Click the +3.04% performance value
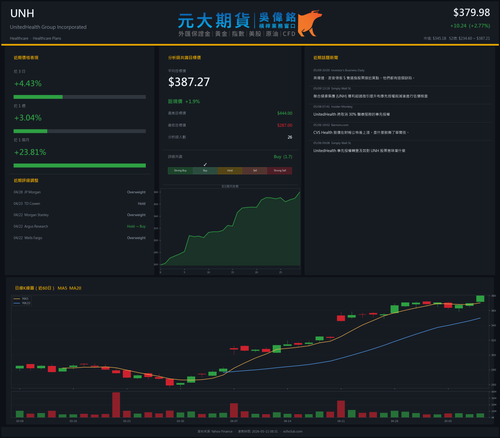The width and height of the screenshot is (500, 438). [x=28, y=118]
